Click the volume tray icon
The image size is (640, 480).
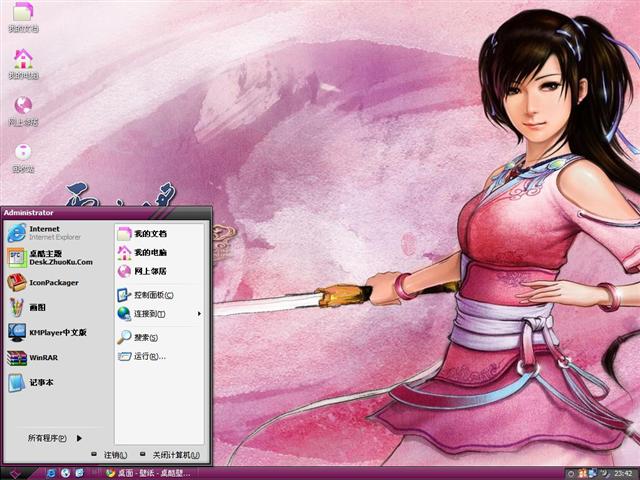click(x=607, y=473)
